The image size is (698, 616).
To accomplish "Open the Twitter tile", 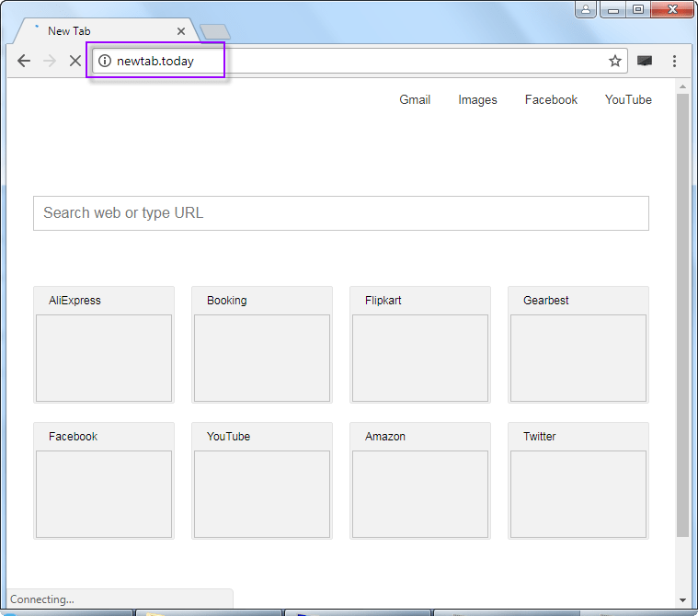I will 578,481.
